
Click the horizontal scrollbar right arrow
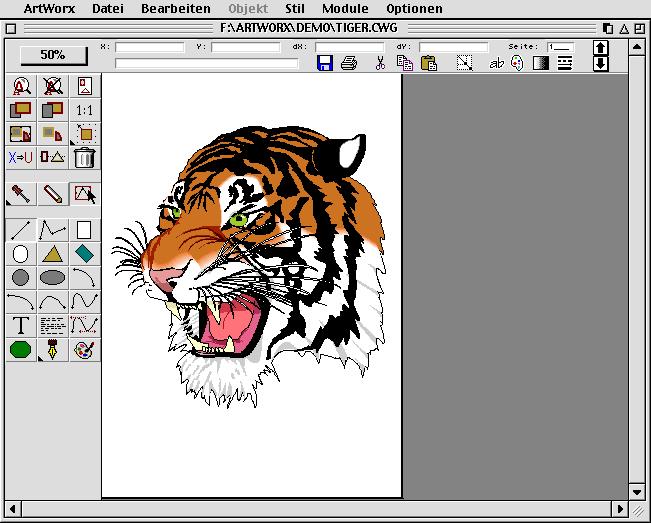click(620, 509)
